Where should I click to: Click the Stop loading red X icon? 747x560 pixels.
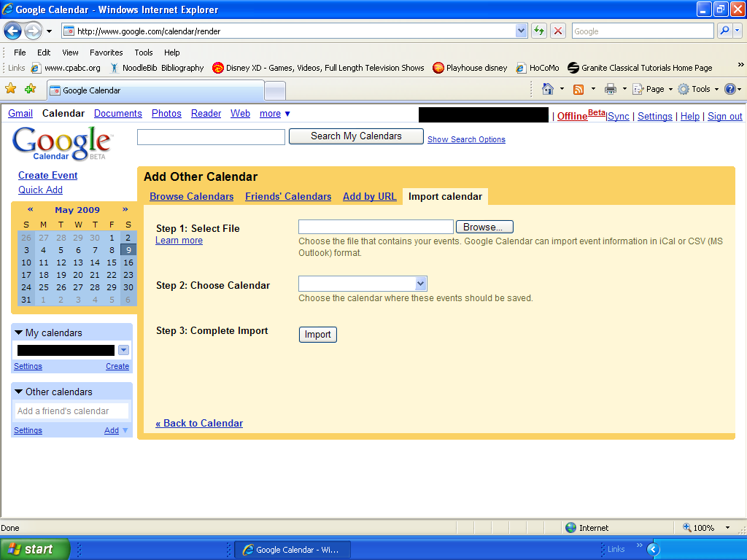558,31
